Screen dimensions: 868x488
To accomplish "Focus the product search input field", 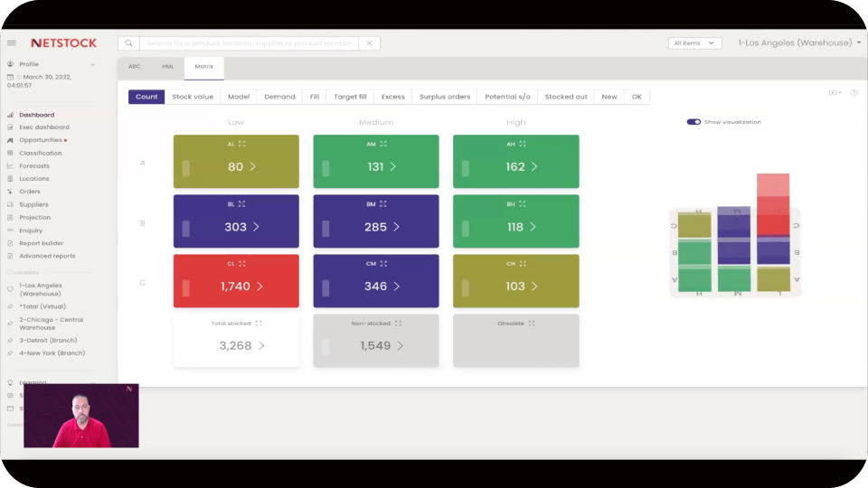I will point(250,42).
